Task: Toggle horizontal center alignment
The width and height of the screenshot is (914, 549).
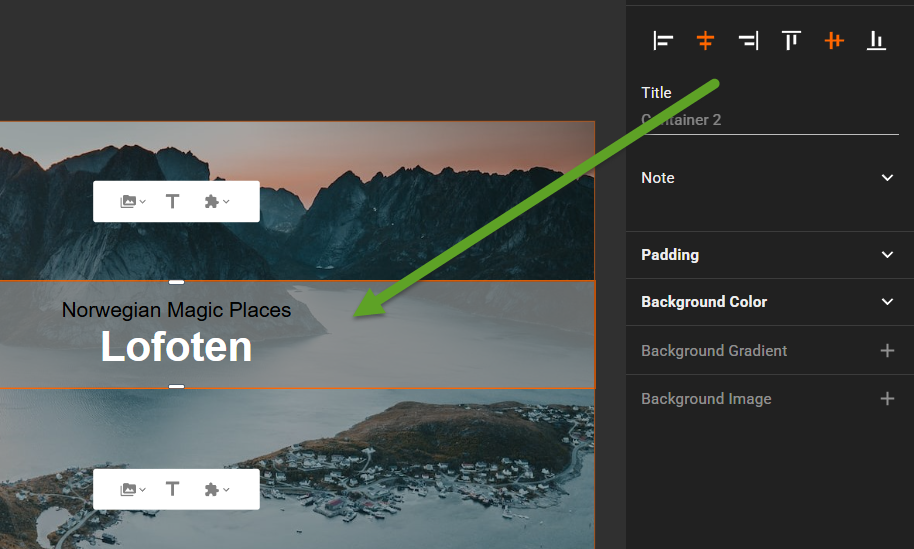Action: (706, 40)
